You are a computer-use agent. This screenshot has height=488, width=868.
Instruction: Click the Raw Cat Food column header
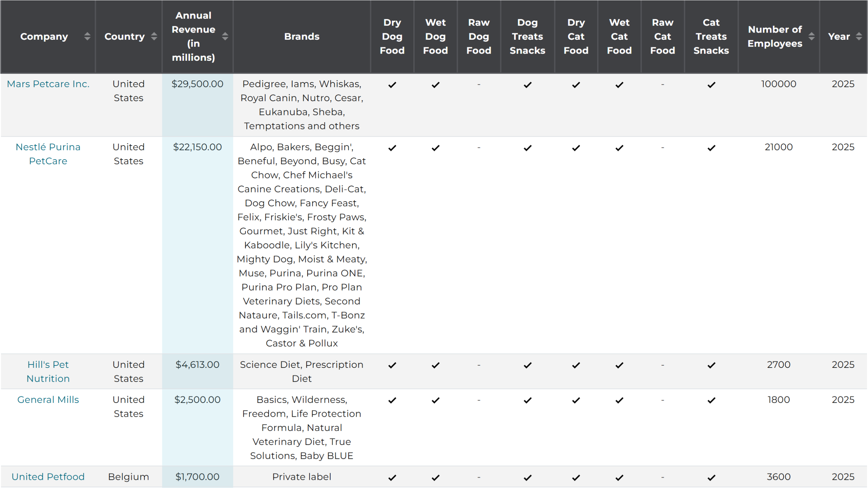[x=663, y=36]
